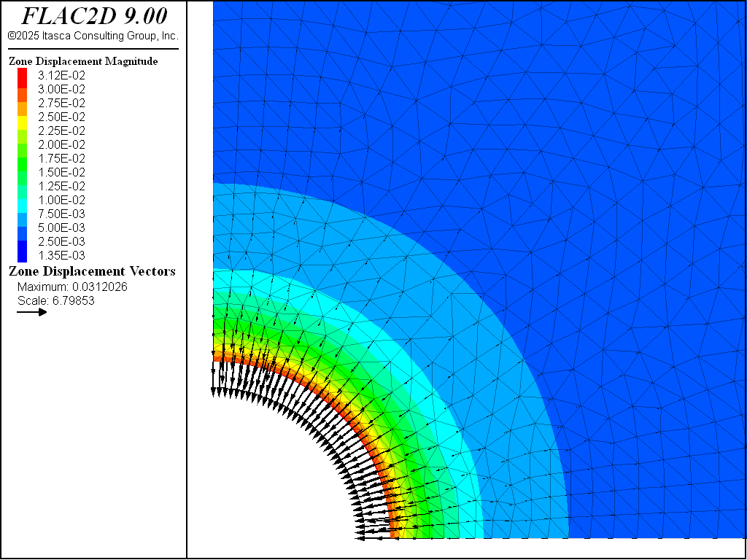Click the 1.35E-03 legend value
Screen dimensions: 747x560
(61, 254)
